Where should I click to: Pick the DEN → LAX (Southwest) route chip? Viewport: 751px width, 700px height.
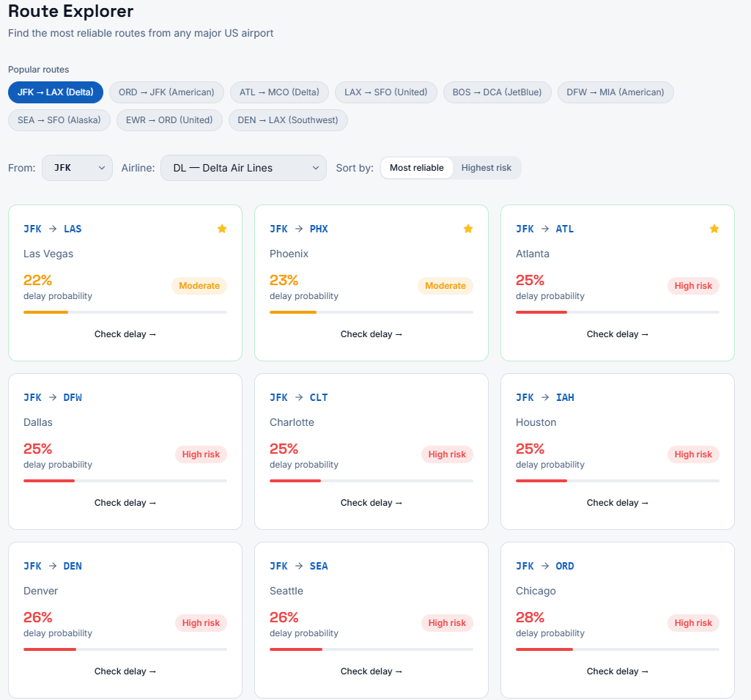coord(288,119)
